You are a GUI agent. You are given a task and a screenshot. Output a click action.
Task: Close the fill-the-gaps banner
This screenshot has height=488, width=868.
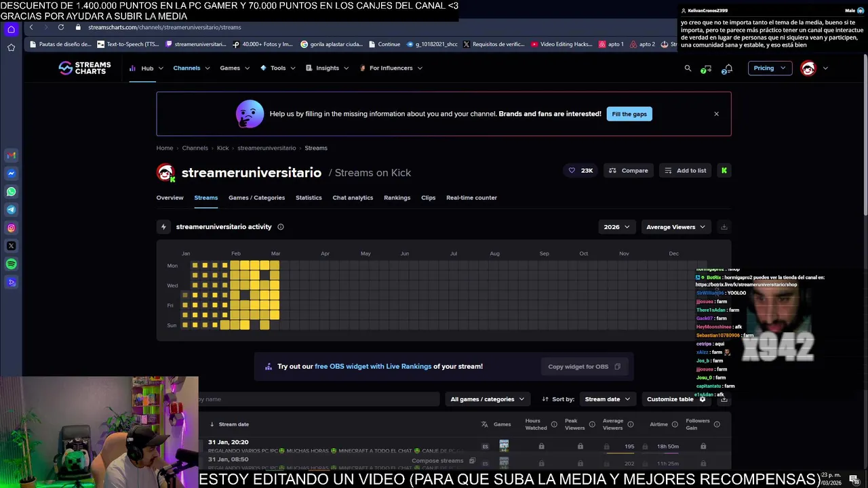tap(716, 114)
